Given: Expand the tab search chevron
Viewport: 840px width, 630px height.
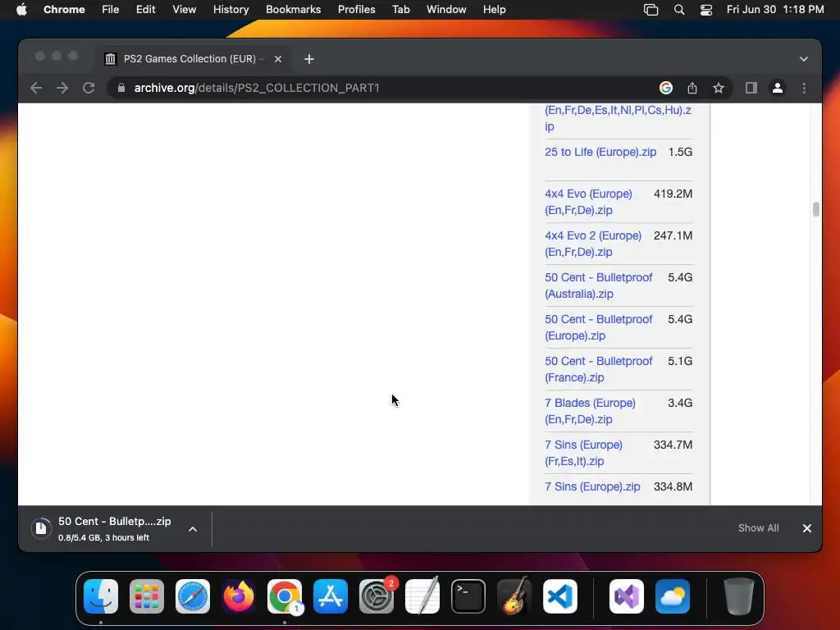Looking at the screenshot, I should click(x=804, y=59).
